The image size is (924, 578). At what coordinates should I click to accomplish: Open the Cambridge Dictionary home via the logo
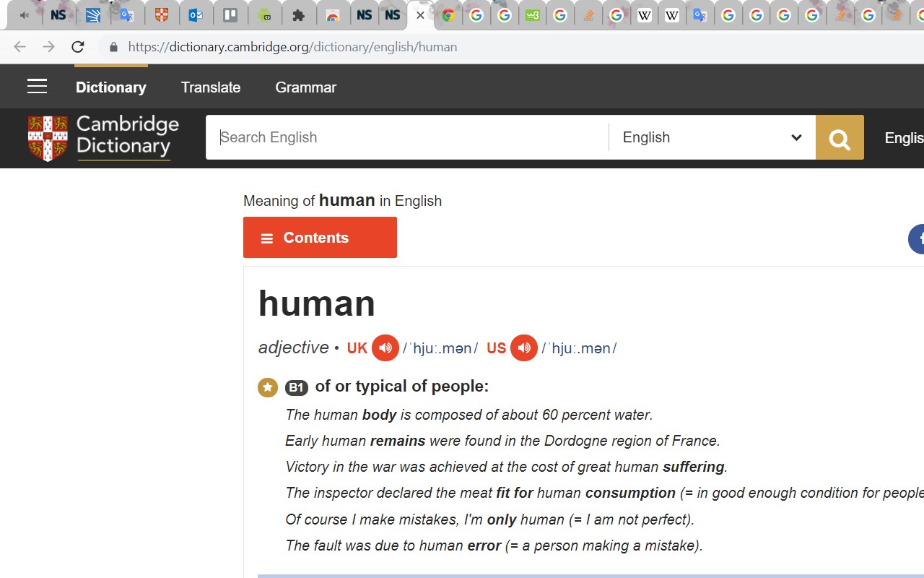click(x=103, y=138)
